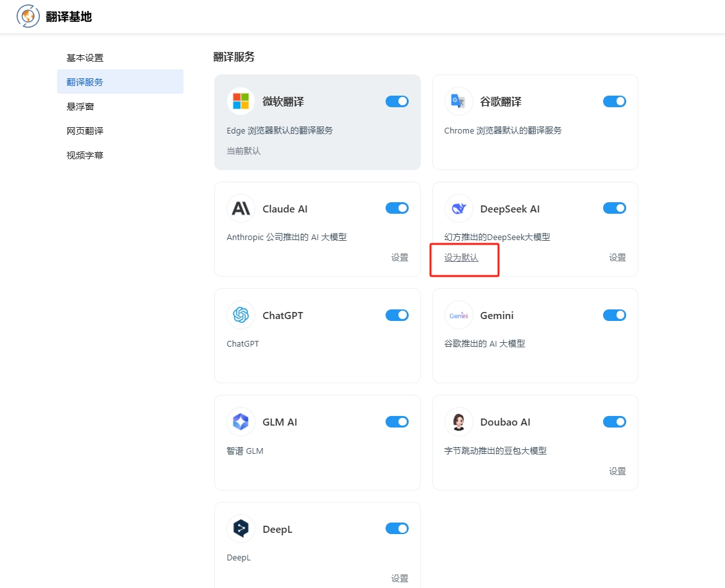Click the DeepL card title

277,529
